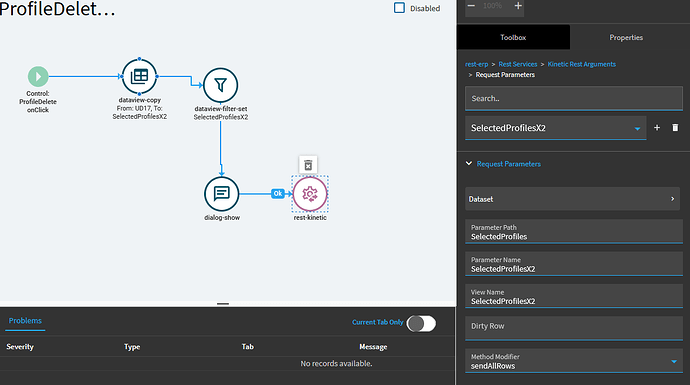Go to Rest Services breadcrumb link

point(518,64)
